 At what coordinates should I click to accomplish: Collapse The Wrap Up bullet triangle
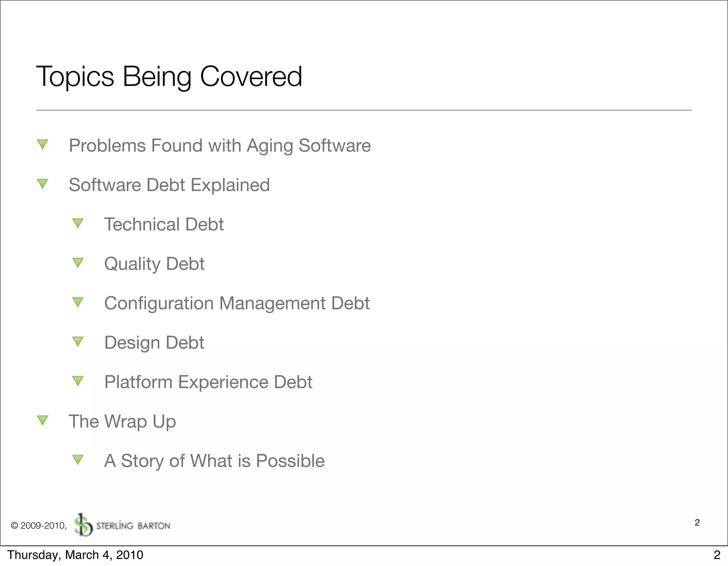43,420
